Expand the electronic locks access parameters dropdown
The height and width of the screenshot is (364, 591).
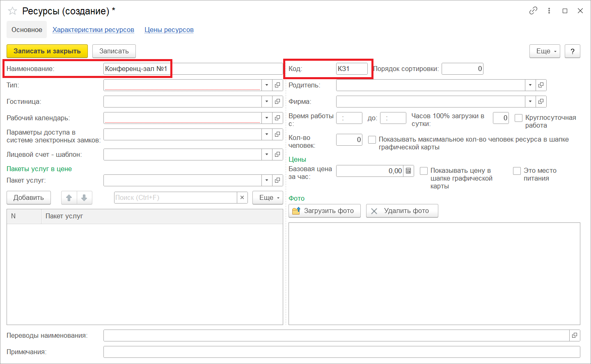click(x=267, y=134)
